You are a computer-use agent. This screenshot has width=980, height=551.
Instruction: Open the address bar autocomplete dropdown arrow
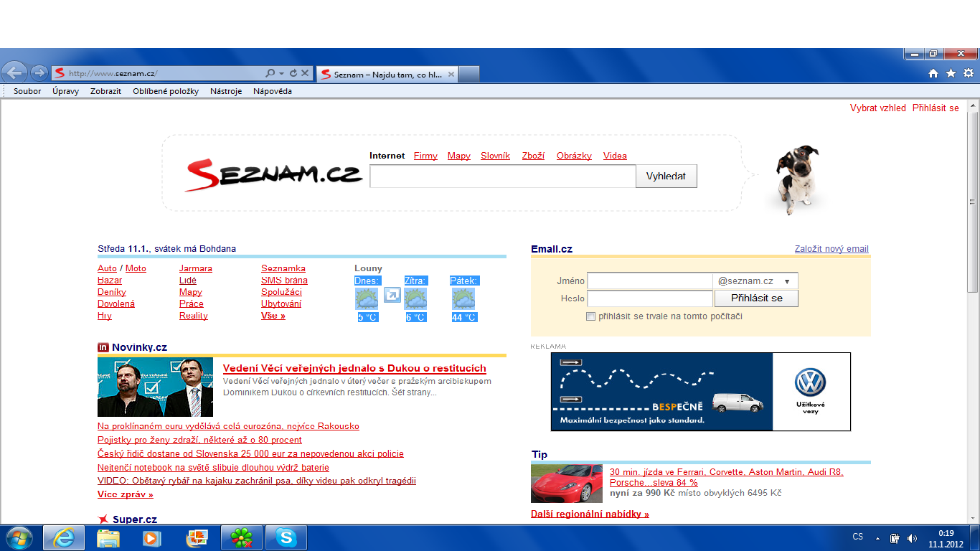point(282,73)
